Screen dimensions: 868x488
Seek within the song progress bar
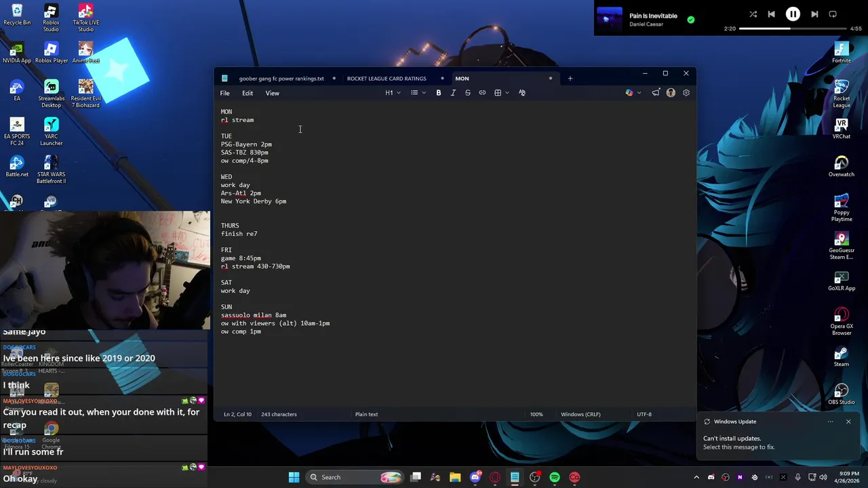793,28
